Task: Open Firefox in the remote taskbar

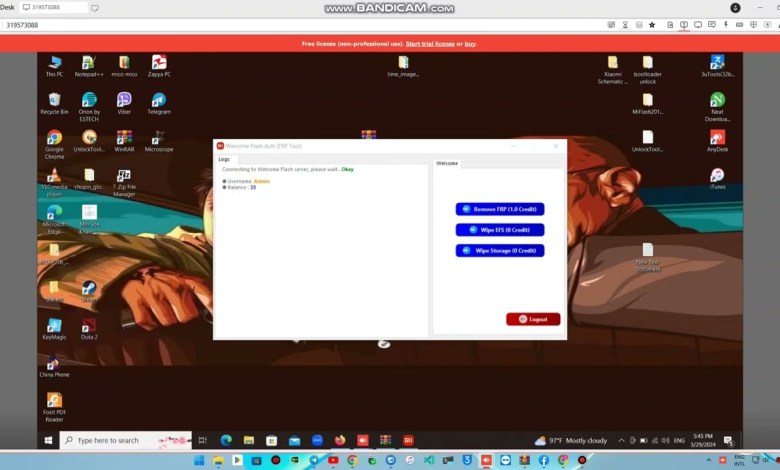Action: tap(340, 440)
